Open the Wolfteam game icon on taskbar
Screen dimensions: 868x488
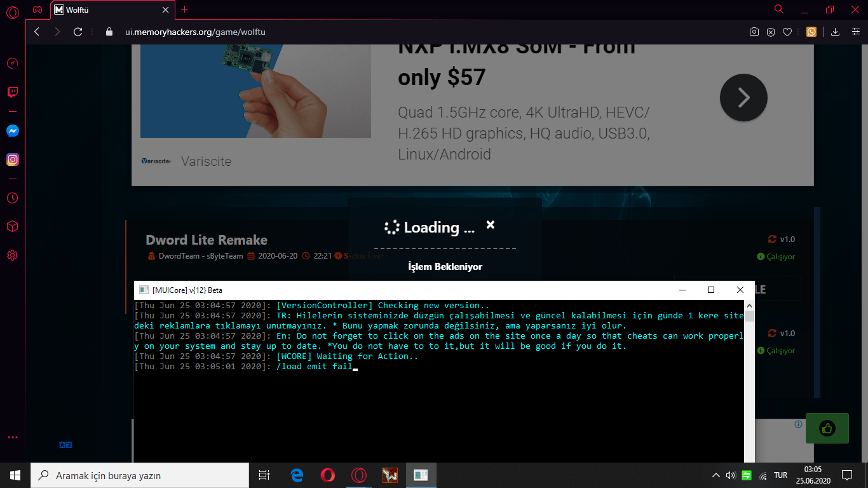pos(390,475)
